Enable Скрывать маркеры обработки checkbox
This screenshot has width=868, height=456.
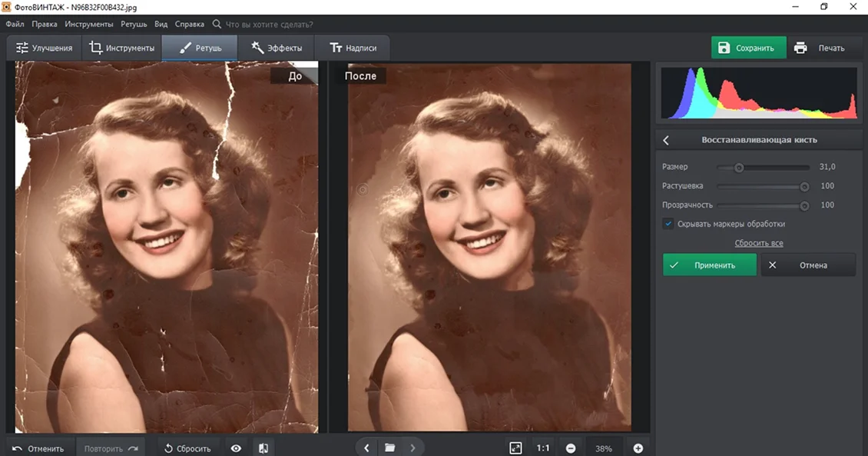[668, 224]
